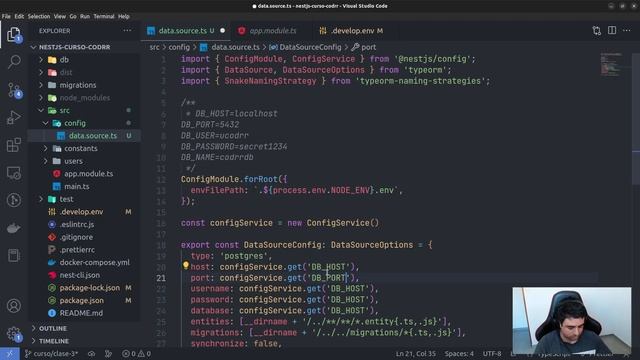640x360 pixels.
Task: Open the Run menu
Action: (x=85, y=16)
